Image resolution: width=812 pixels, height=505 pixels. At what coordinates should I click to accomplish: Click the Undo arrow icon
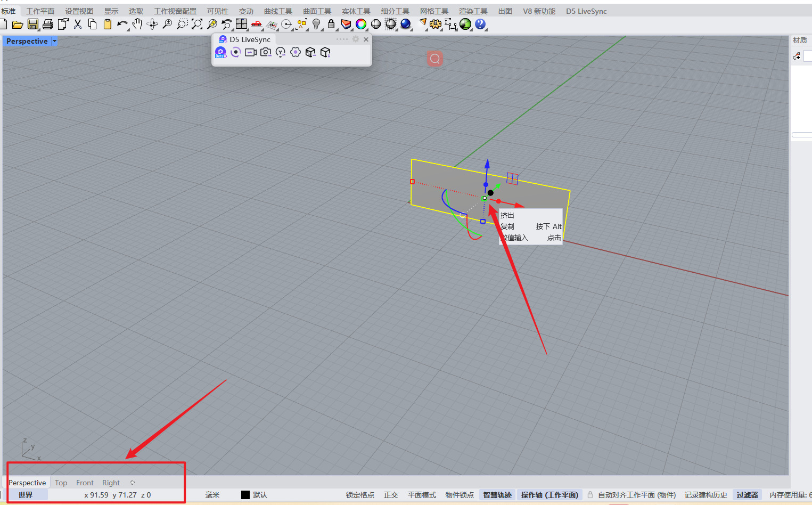click(122, 24)
